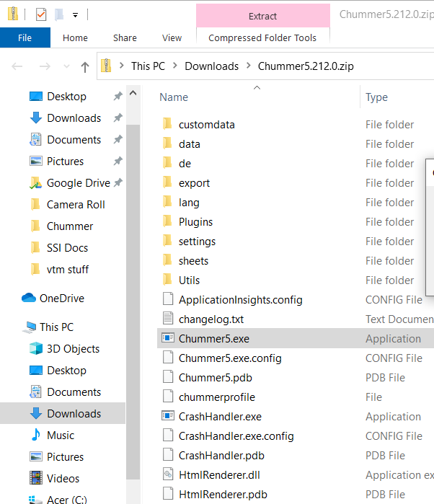Select the Chummer5.exe application icon
The height and width of the screenshot is (504, 434).
click(x=168, y=338)
